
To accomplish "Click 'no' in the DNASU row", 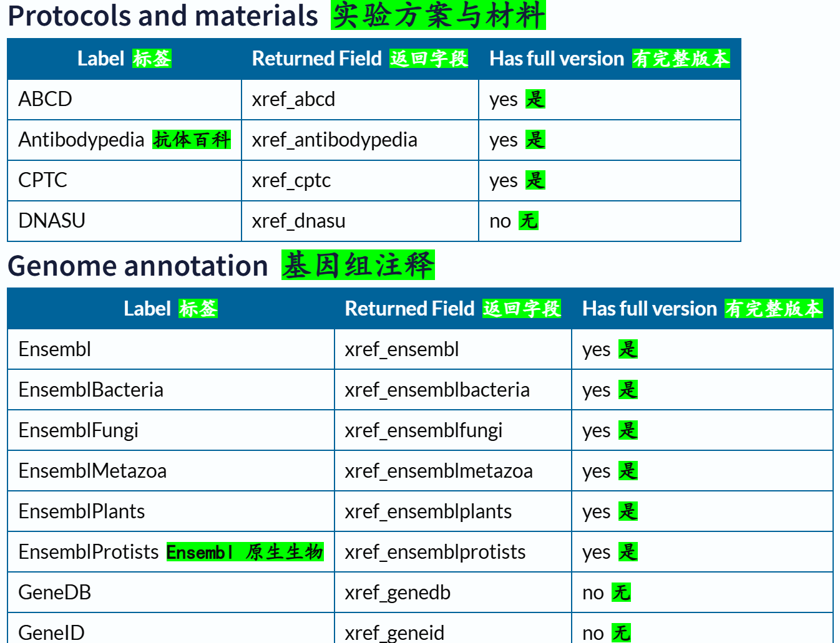I will point(501,221).
